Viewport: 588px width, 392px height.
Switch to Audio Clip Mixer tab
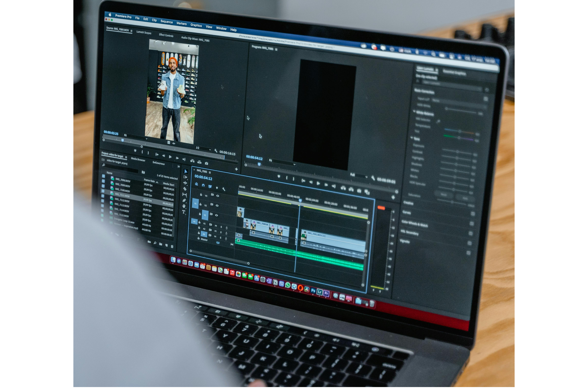point(195,39)
